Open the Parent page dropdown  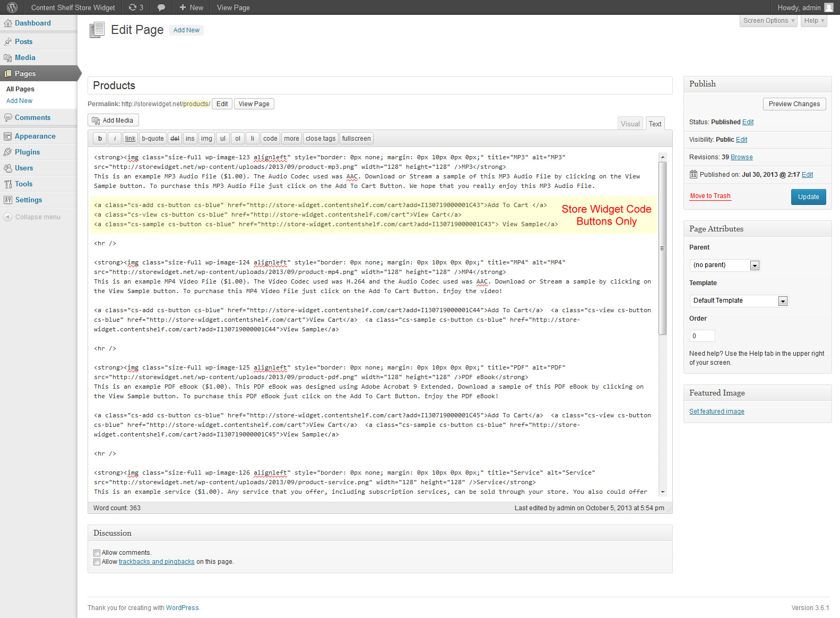point(725,265)
